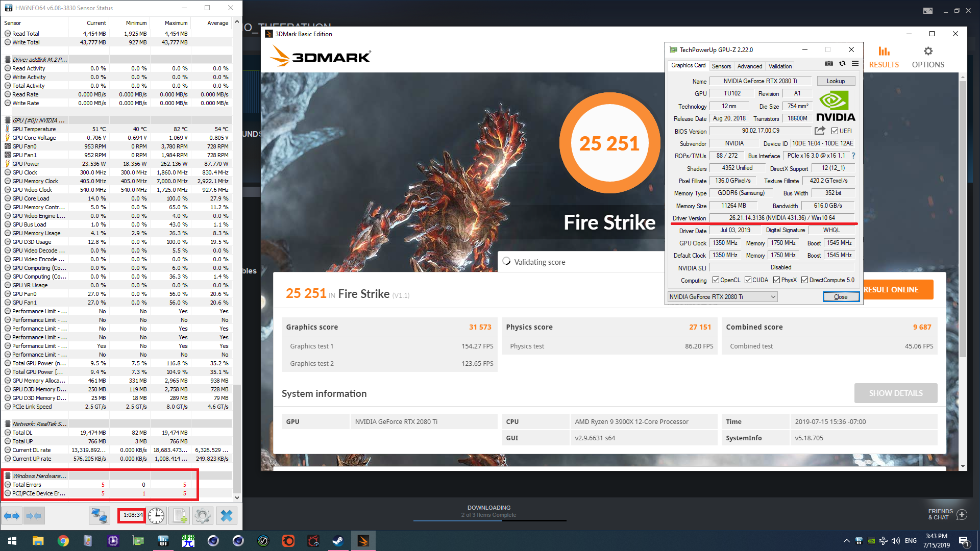This screenshot has width=980, height=551.
Task: Open HWiNFO taskbar icon
Action: [x=163, y=541]
